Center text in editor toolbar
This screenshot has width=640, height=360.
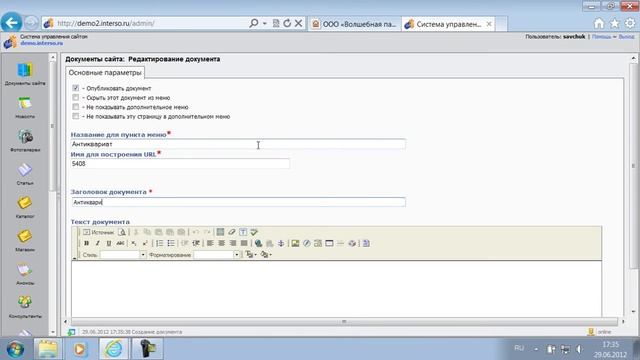222,243
